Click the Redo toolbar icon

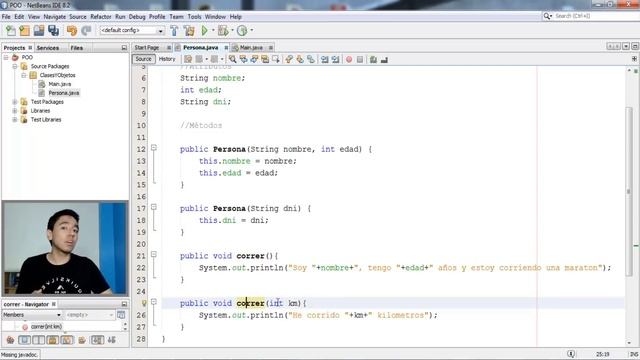coord(86,31)
